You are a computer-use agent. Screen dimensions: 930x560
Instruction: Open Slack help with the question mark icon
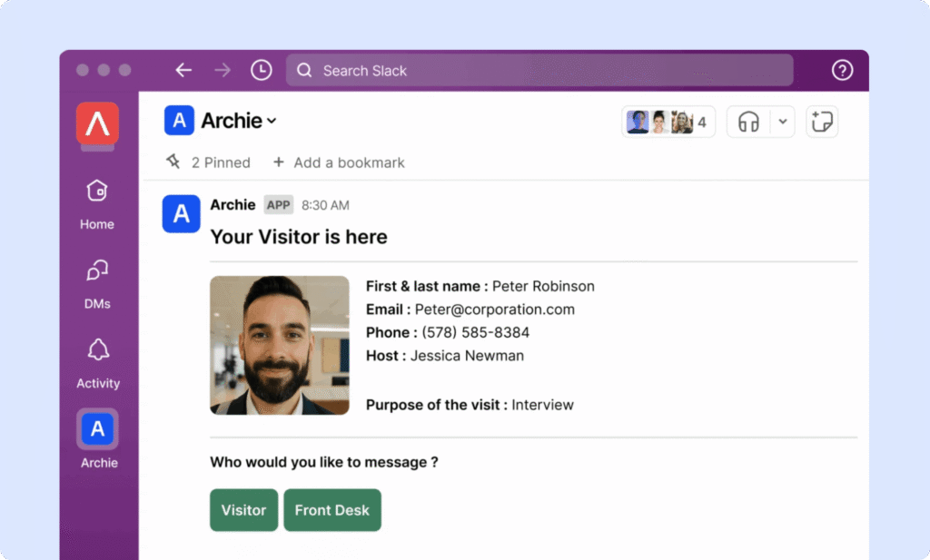(841, 69)
